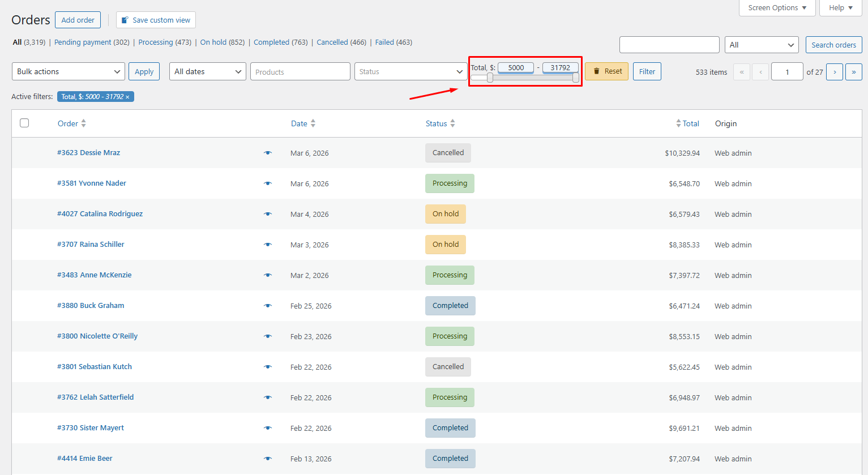Sort by the Total column arrows

pos(678,123)
